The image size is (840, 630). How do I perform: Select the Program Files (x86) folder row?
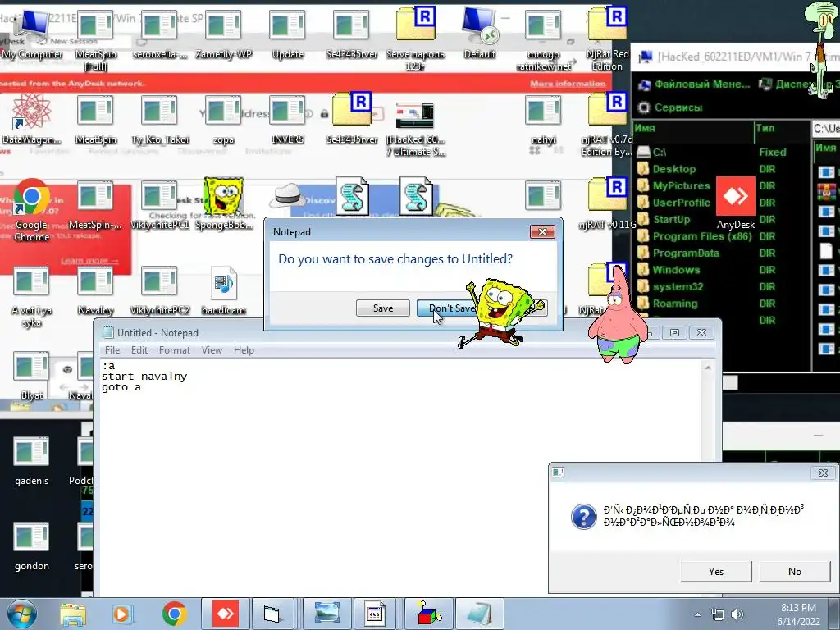[721, 236]
